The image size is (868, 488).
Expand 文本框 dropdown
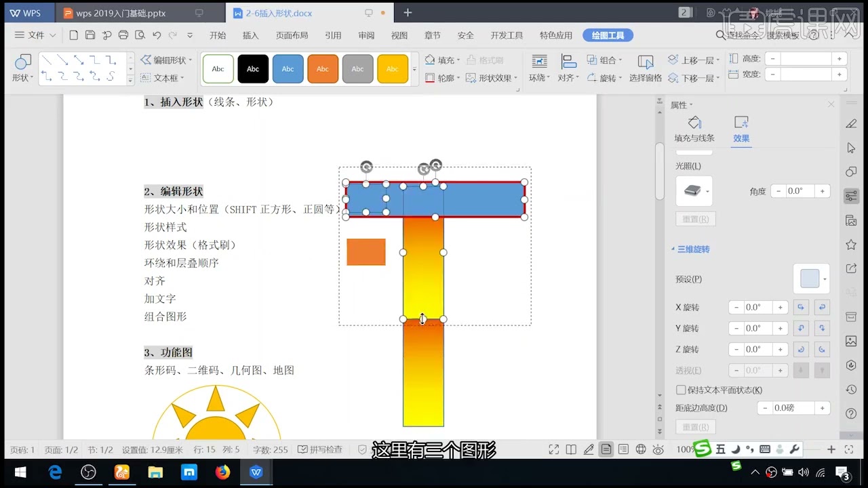(161, 78)
